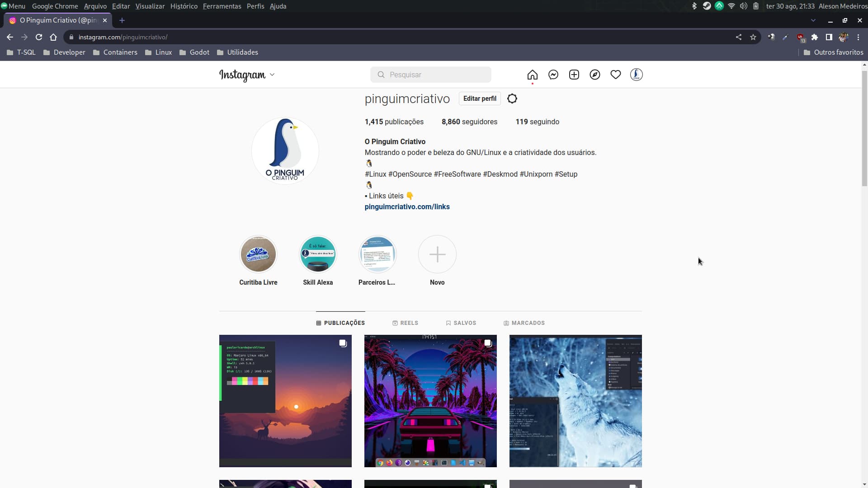Open Curitiba Livre story highlight
The height and width of the screenshot is (488, 868).
tap(258, 254)
